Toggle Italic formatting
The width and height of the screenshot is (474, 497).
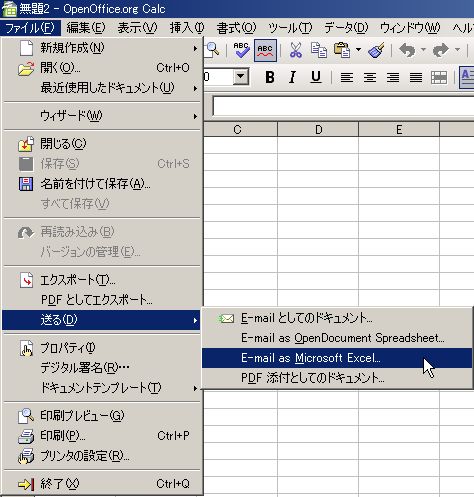(x=292, y=77)
